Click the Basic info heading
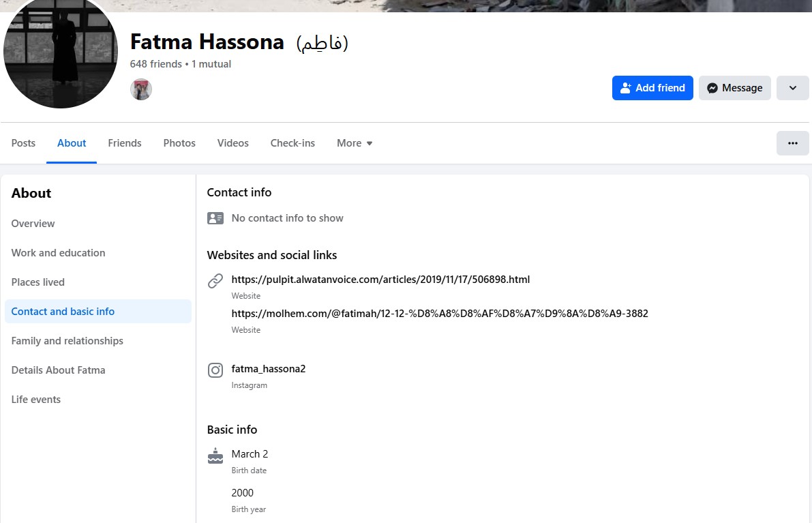The width and height of the screenshot is (812, 523). coord(232,430)
